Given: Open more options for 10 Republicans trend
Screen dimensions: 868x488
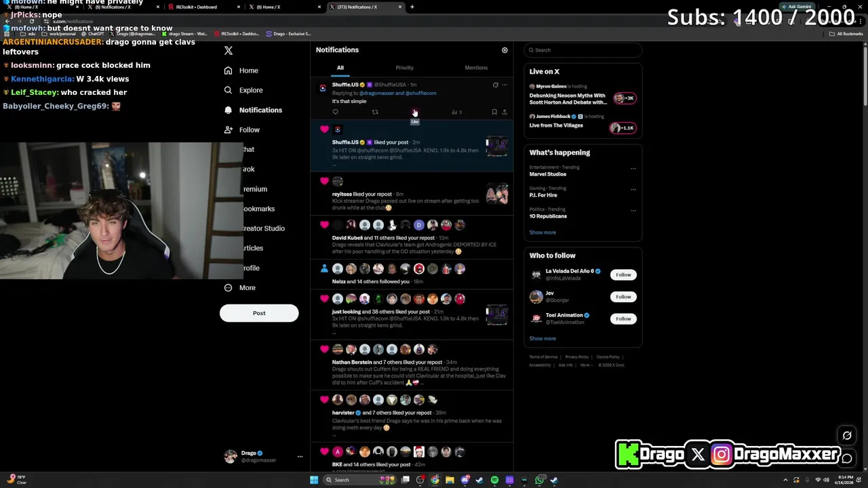Looking at the screenshot, I should click(633, 210).
